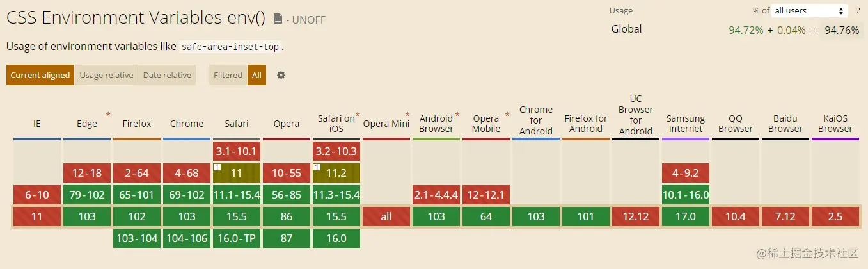
Task: Toggle the Filtered view option
Action: point(228,75)
